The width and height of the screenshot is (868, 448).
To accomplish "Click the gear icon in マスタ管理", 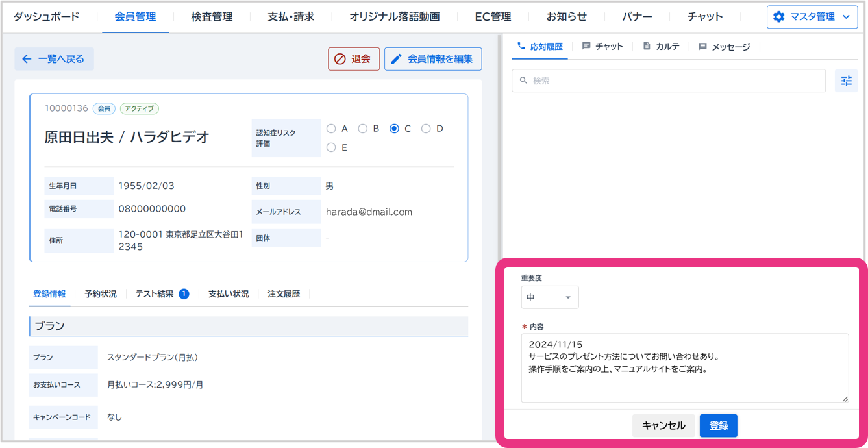I will pyautogui.click(x=778, y=17).
